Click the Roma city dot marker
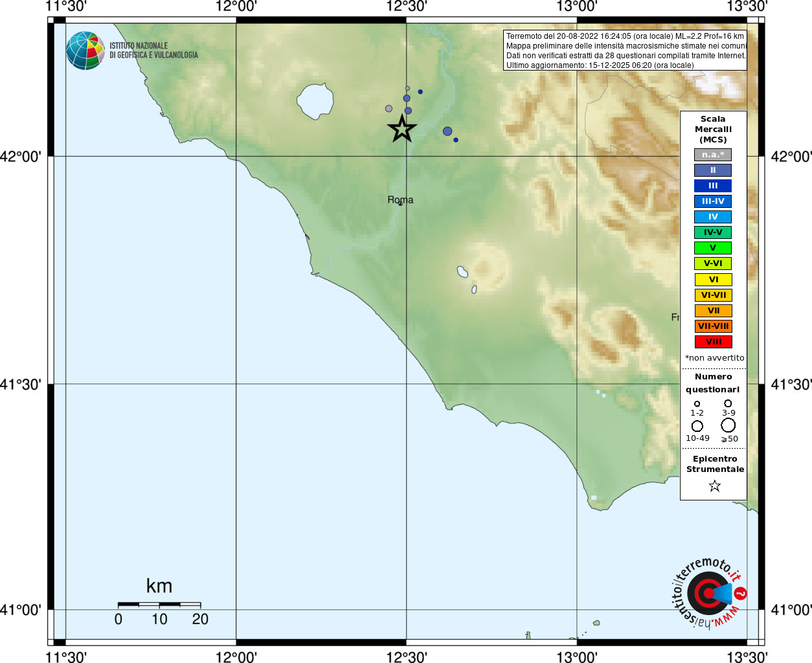The height and width of the screenshot is (663, 812). [400, 204]
